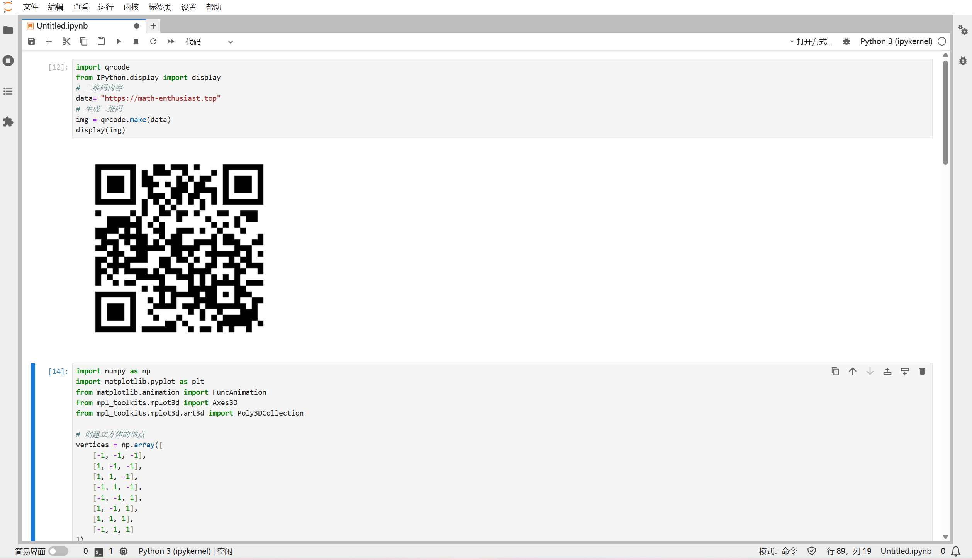Image resolution: width=972 pixels, height=560 pixels.
Task: Toggle the 简易界面 switch
Action: (x=58, y=551)
